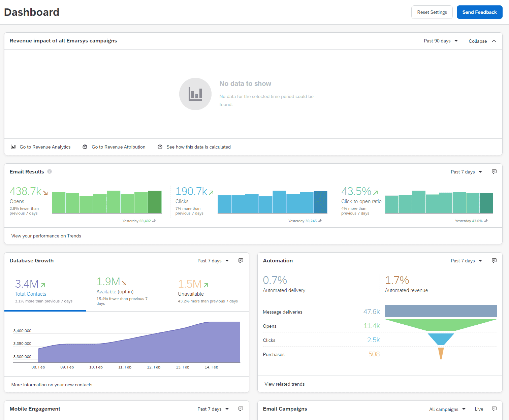Click the Reset Settings button
509x420 pixels.
[x=432, y=12]
